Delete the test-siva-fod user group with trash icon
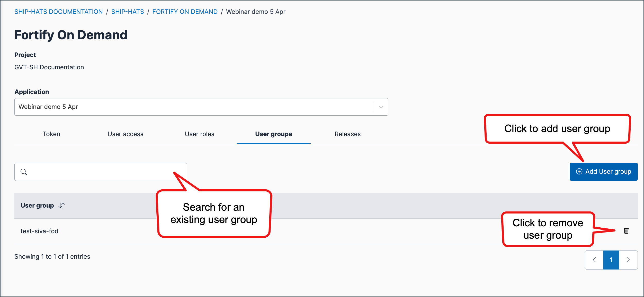 tap(626, 231)
